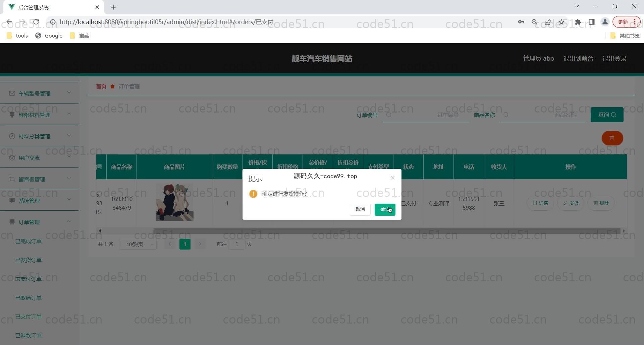The image size is (644, 345).
Task: Open 已支付订单 submenu item
Action: [29, 317]
